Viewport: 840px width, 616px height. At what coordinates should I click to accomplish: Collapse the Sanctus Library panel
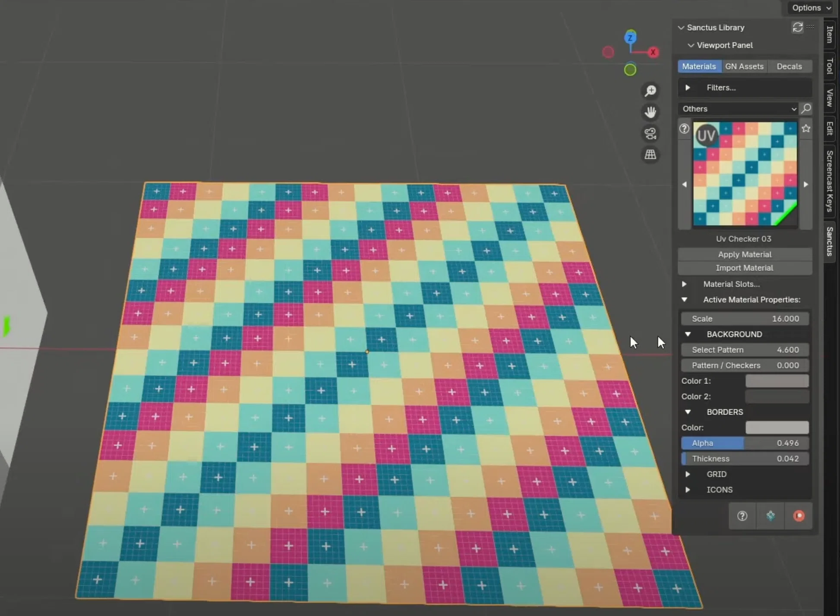(x=681, y=28)
